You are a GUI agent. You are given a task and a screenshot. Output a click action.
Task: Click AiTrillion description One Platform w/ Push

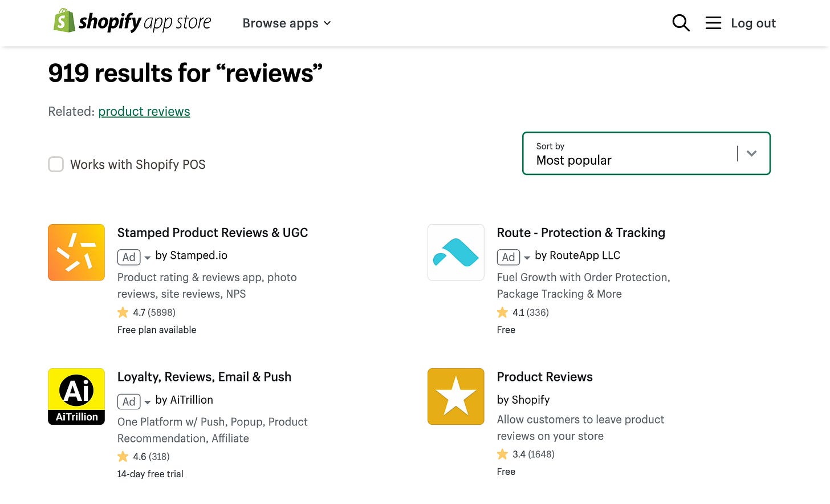[x=213, y=430]
